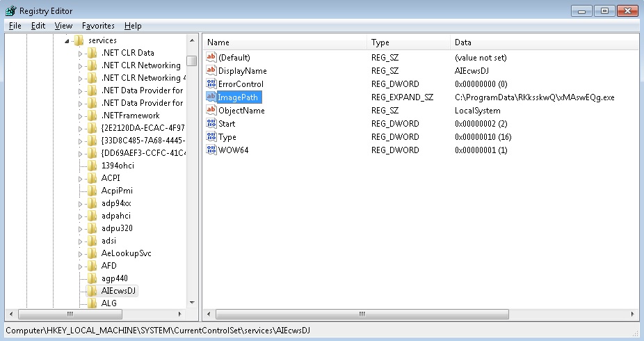Click the DWORD icon beside WOW64
Viewport: 644px width, 341px height.
211,150
